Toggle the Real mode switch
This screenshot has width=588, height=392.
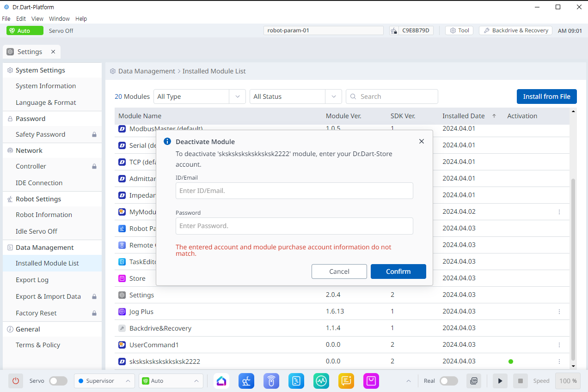[448, 381]
